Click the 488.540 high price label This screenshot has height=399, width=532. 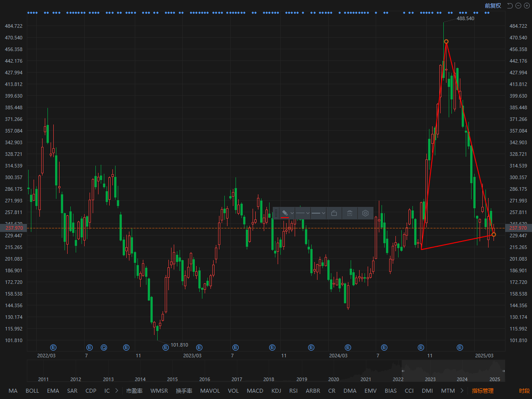coord(465,18)
